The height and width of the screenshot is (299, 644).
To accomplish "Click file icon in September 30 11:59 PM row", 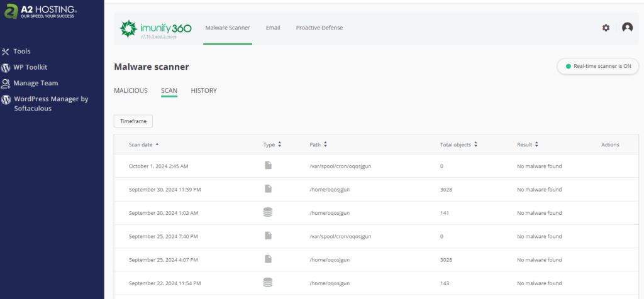I will tap(268, 188).
